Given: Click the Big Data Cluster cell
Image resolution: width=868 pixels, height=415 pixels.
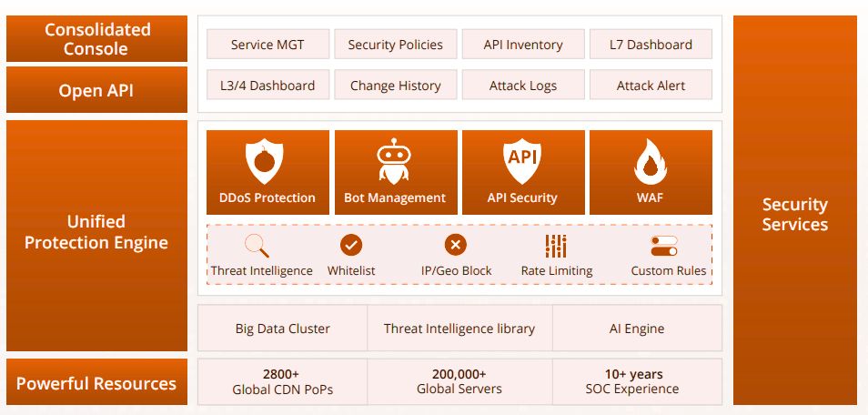Looking at the screenshot, I should 283,329.
